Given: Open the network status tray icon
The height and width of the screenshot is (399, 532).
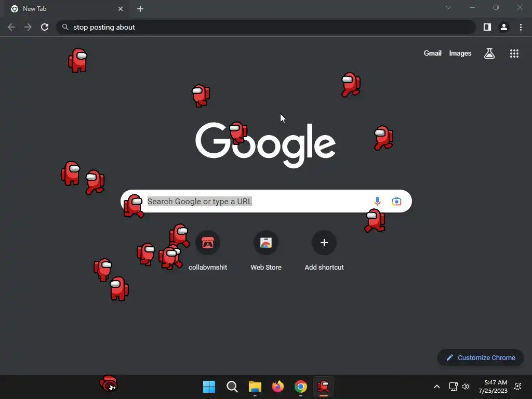Looking at the screenshot, I should pyautogui.click(x=453, y=387).
